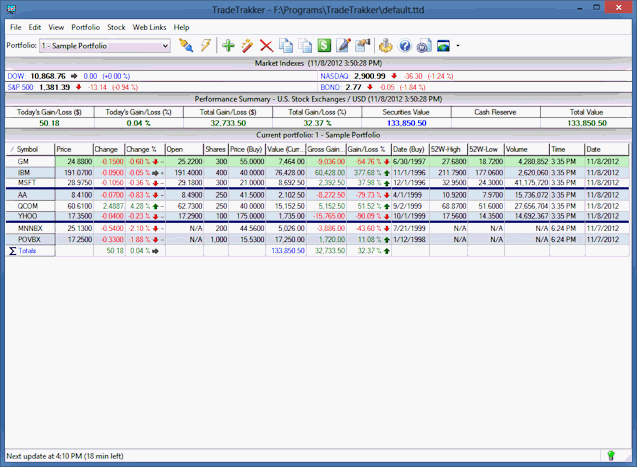Click the lightning bolt update icon
This screenshot has height=467, width=637.
206,45
